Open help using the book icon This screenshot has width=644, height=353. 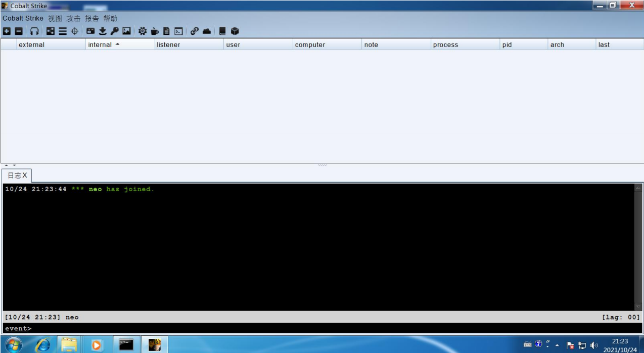click(x=222, y=31)
